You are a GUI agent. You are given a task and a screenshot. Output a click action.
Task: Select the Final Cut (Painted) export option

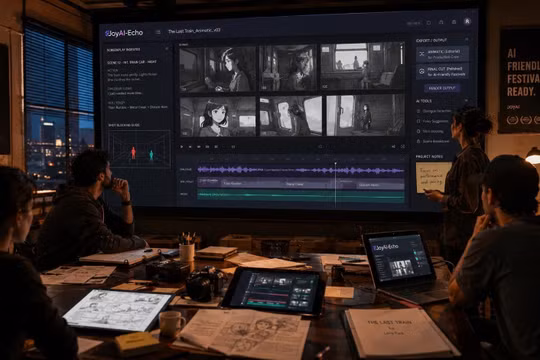442,71
